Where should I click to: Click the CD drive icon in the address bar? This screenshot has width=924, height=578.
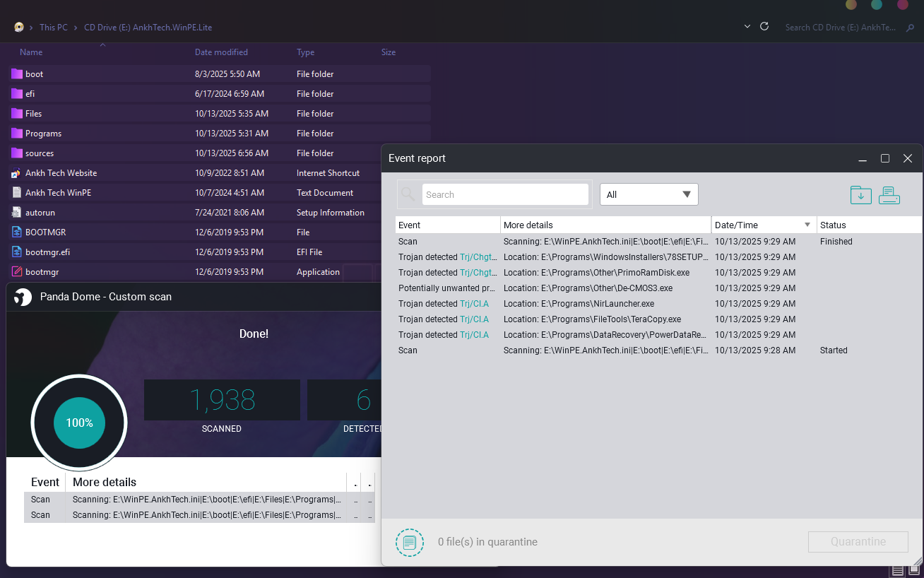click(19, 27)
